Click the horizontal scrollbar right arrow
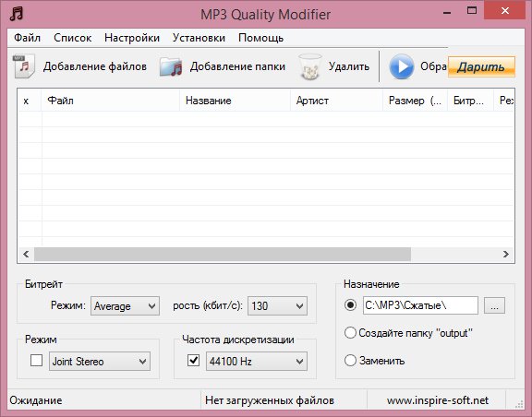Viewport: 532px width, 417px height. 506,254
